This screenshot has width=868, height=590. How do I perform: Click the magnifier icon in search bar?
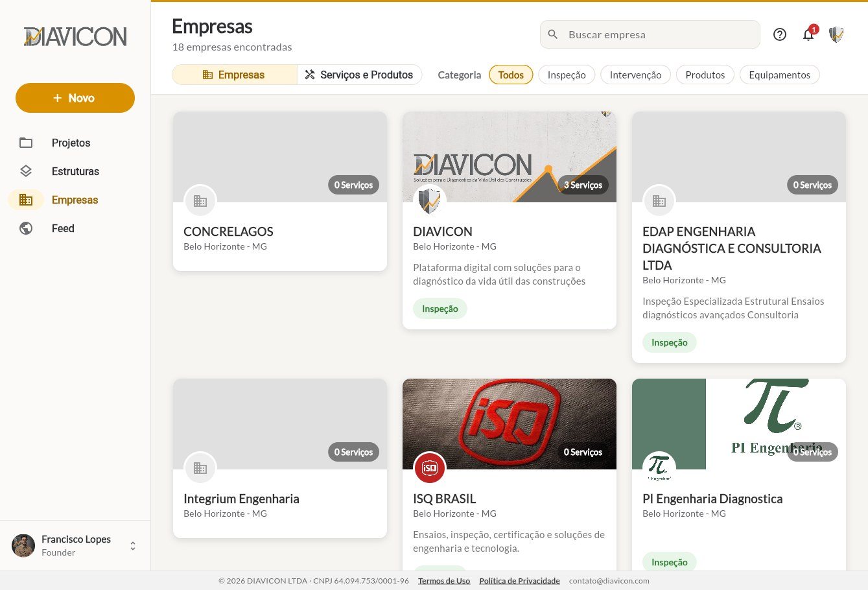tap(553, 34)
